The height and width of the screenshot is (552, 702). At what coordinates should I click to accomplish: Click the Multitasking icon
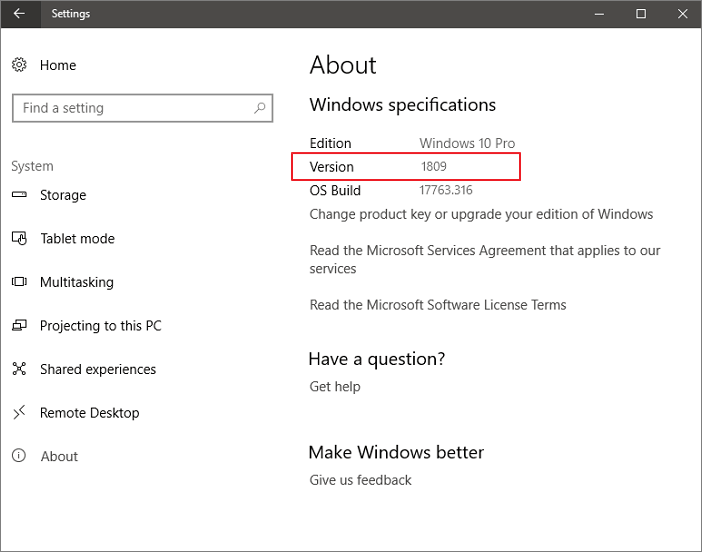19,282
